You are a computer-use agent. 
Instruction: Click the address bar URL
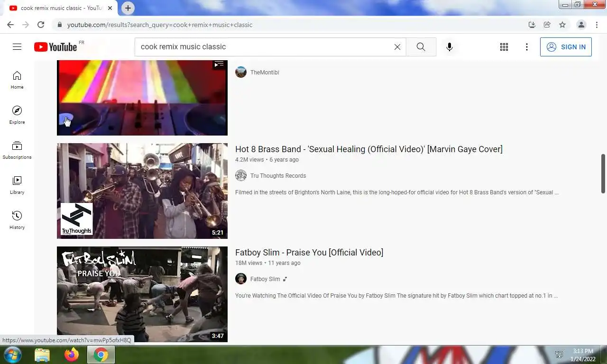click(160, 25)
